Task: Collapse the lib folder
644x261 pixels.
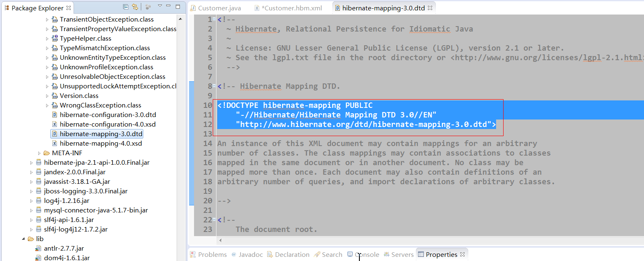Action: [x=23, y=239]
